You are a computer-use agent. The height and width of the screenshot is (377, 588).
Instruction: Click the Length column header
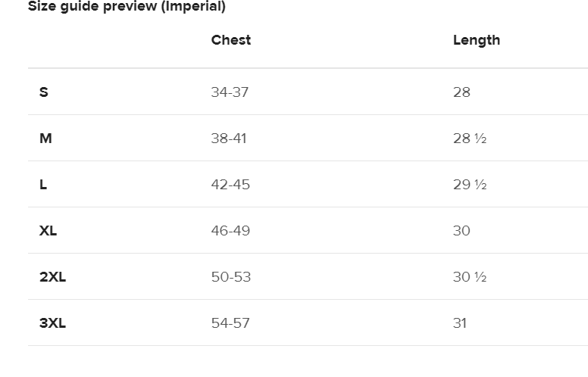(477, 40)
